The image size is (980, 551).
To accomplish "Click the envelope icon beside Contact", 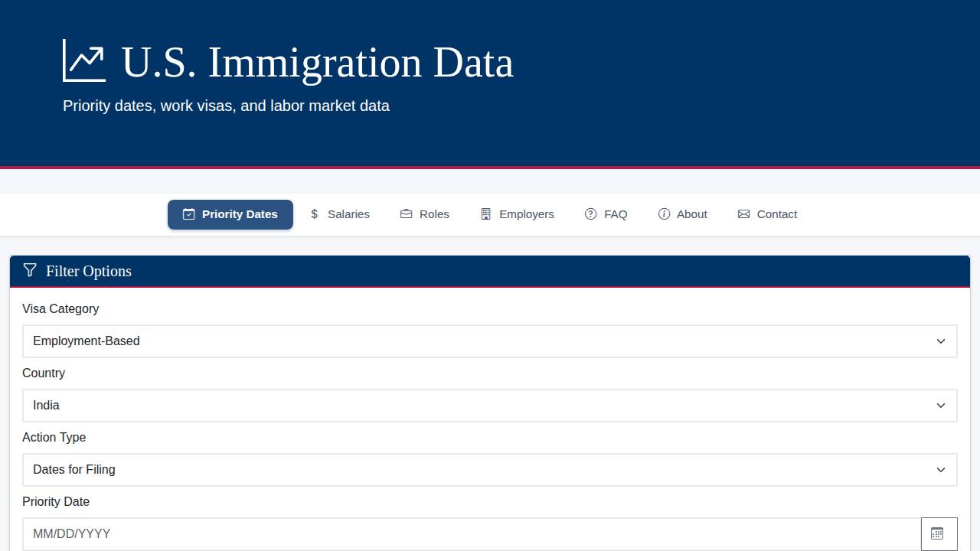I will 743,214.
